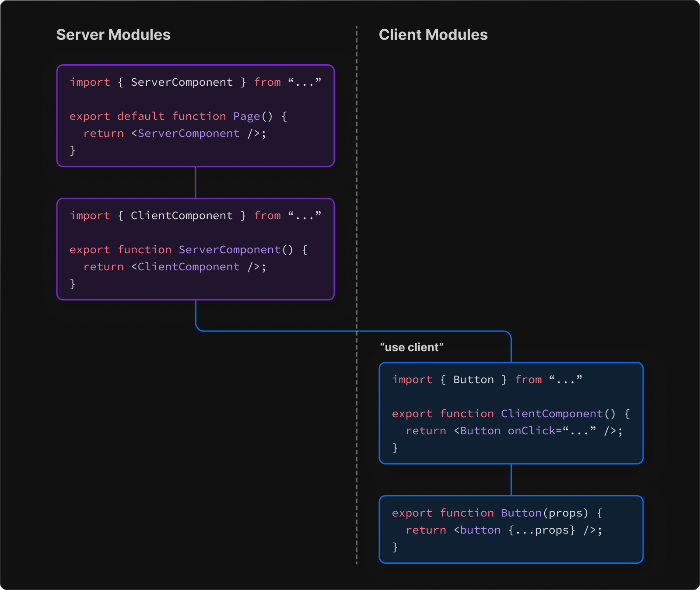Viewport: 700px width, 590px height.
Task: Click the return <ServerComponent /> line
Action: tap(175, 133)
